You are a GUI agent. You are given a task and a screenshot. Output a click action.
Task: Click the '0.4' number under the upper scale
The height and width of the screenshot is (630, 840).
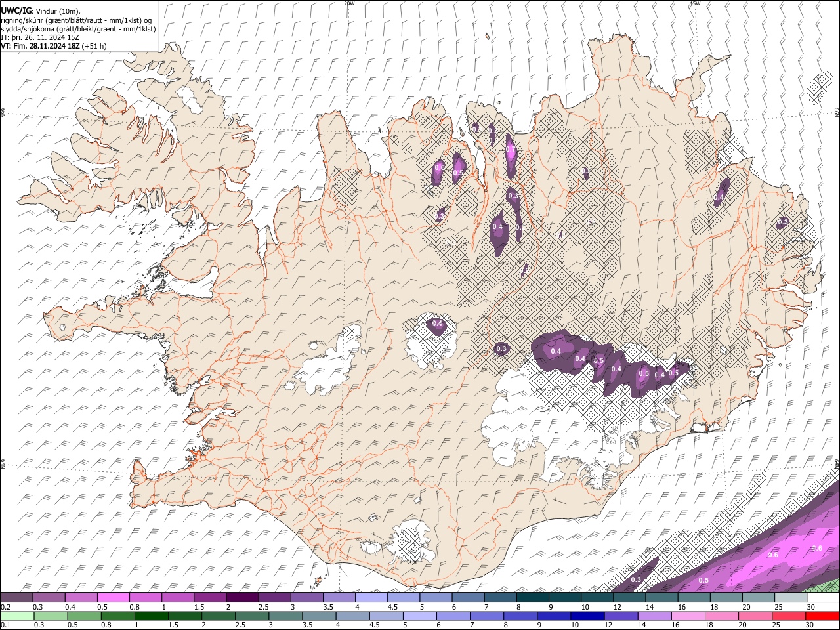70,608
